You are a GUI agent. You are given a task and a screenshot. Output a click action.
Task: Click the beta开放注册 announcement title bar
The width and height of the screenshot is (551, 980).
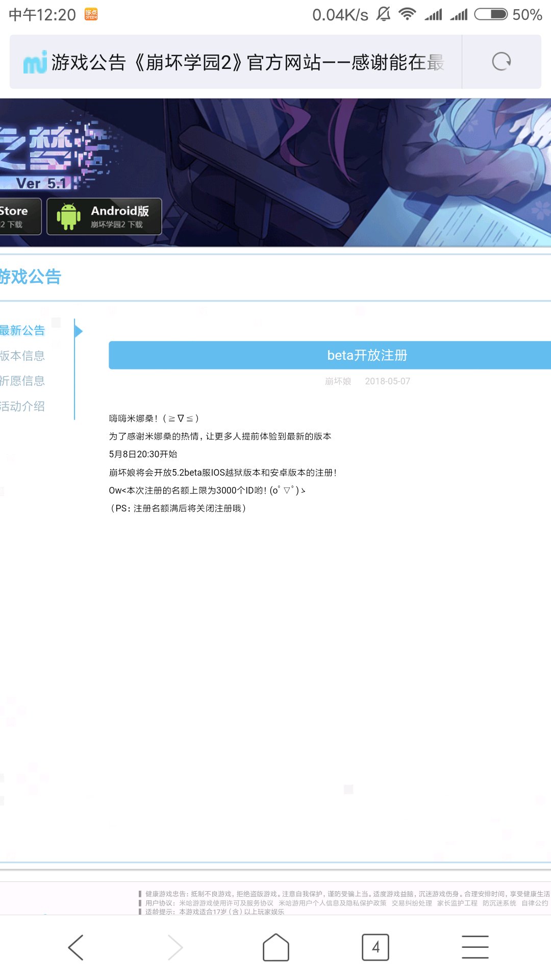(x=330, y=355)
